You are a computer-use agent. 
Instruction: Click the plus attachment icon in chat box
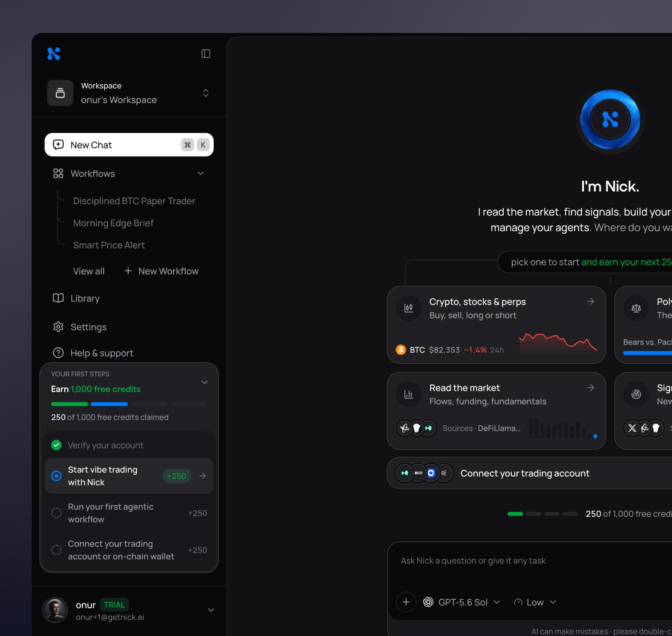click(406, 602)
